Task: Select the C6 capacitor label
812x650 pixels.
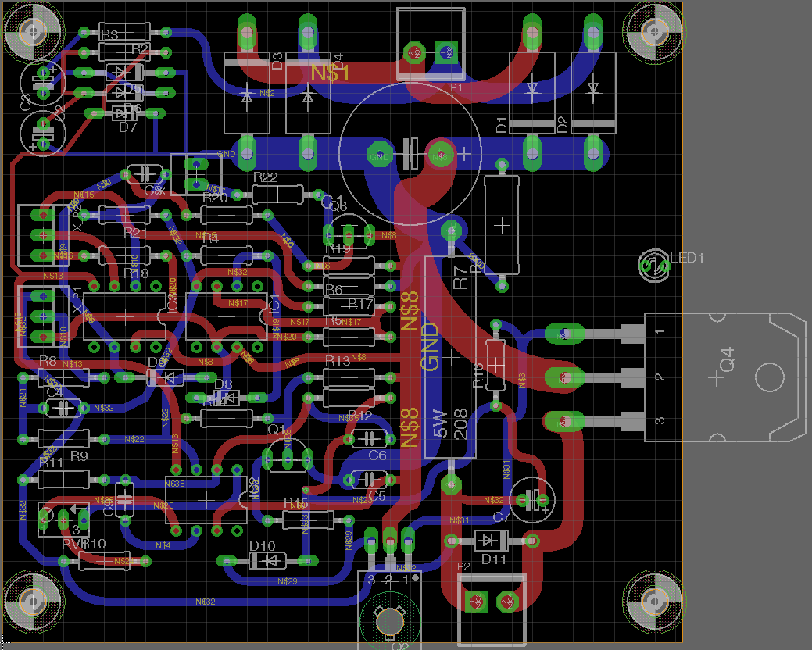Action: point(377,455)
